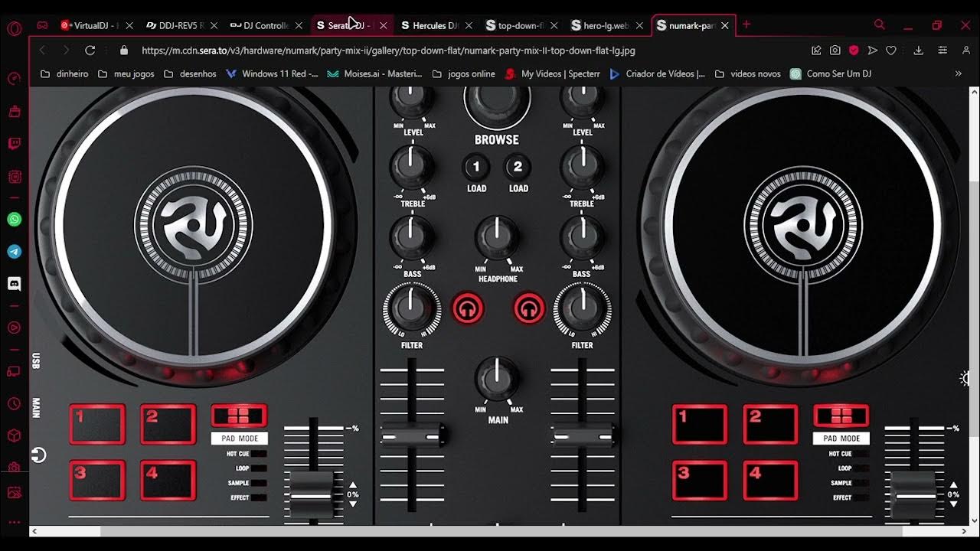Toggle right deck PAD MODE button
The image size is (980, 551).
click(841, 416)
